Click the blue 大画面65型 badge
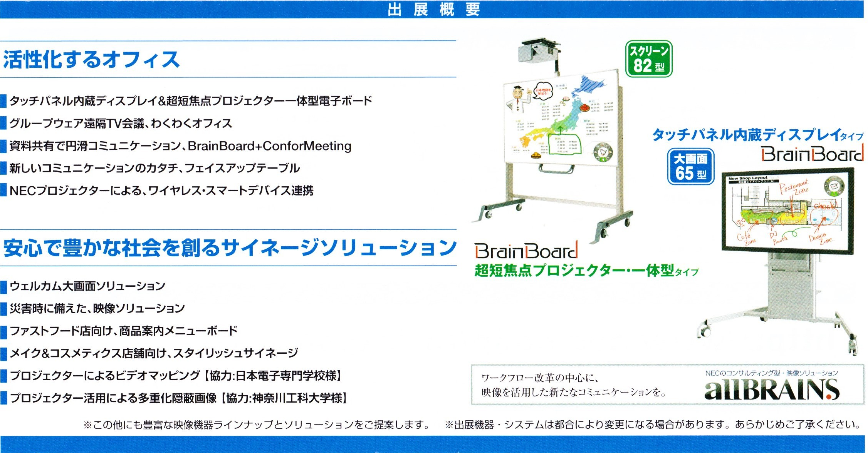The image size is (868, 453). [691, 166]
